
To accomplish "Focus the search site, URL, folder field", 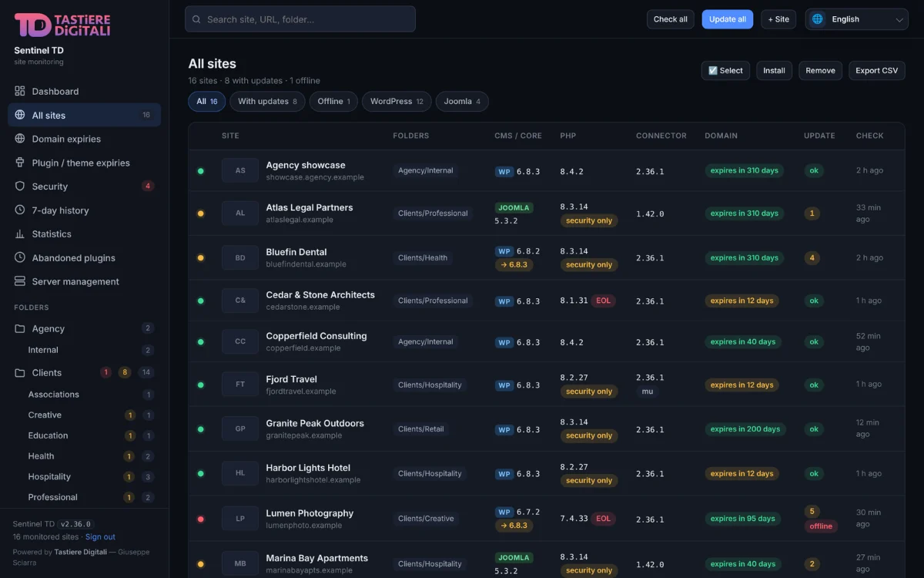I will [300, 19].
